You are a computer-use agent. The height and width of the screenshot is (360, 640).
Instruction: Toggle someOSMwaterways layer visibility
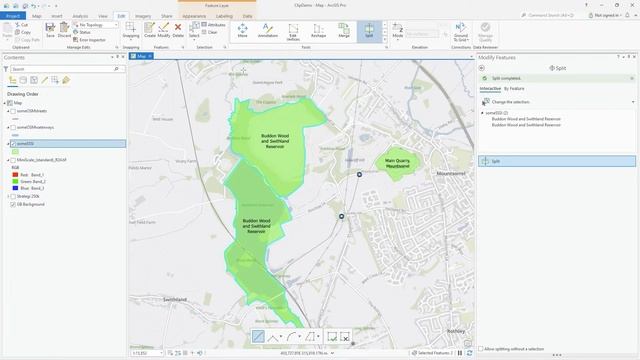13,127
